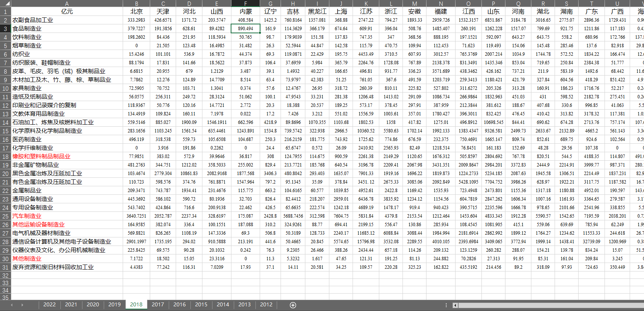Click the three-dot tab bar split handle
Screen dimensions: 644x311
(446, 305)
